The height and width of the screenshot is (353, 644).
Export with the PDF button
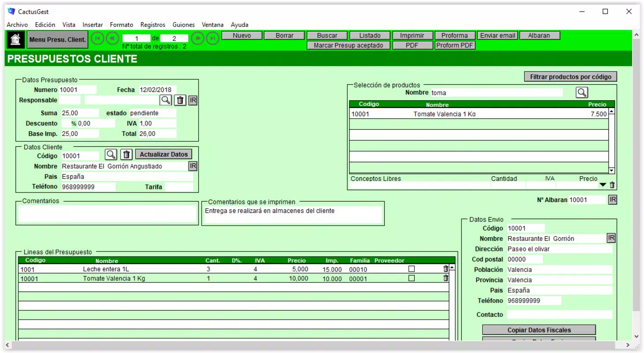click(x=412, y=45)
